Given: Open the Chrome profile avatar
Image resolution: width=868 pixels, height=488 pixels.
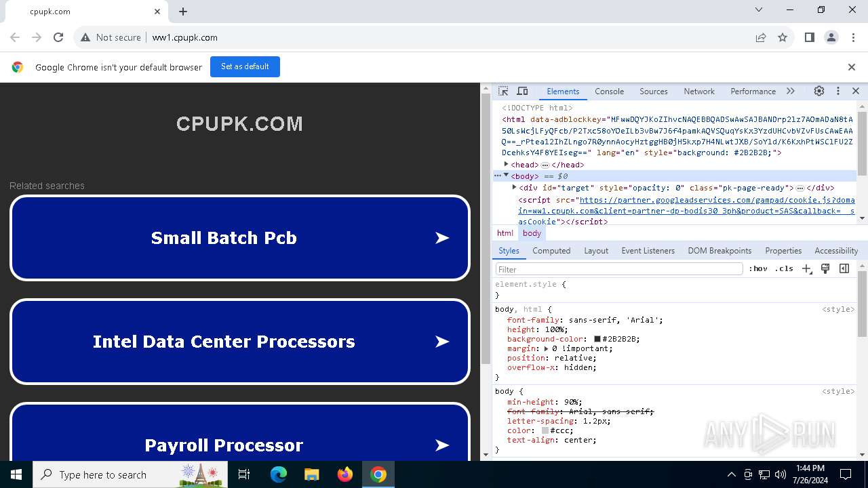Looking at the screenshot, I should 831,37.
